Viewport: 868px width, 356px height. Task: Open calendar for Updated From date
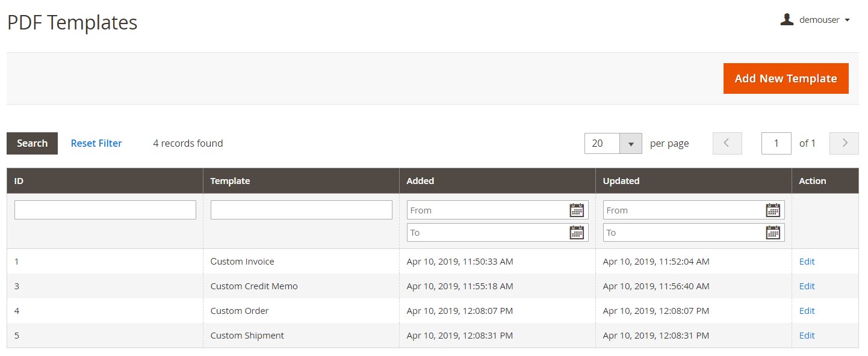pyautogui.click(x=773, y=210)
